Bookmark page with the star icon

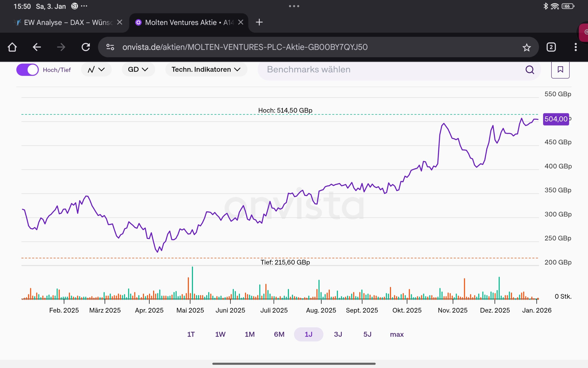(x=527, y=47)
